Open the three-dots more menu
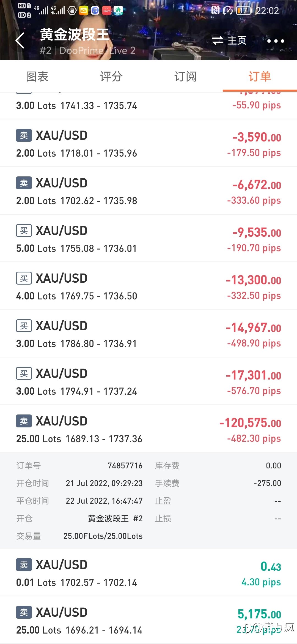This screenshot has height=644, width=297. tap(276, 41)
